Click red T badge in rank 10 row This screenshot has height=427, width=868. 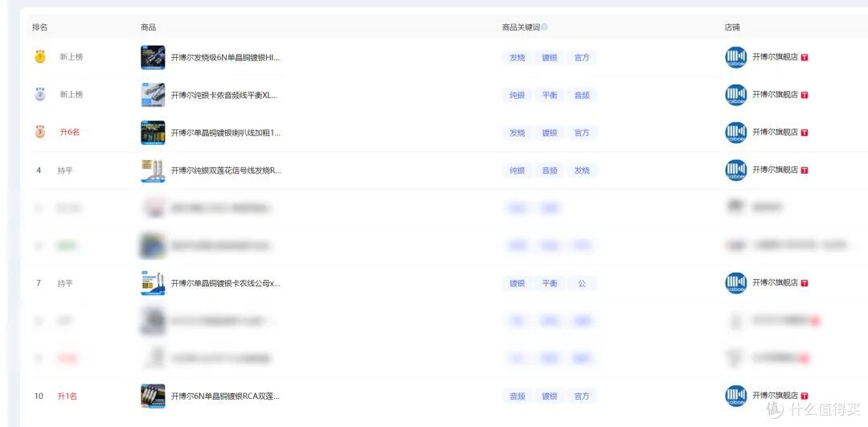[x=805, y=396]
